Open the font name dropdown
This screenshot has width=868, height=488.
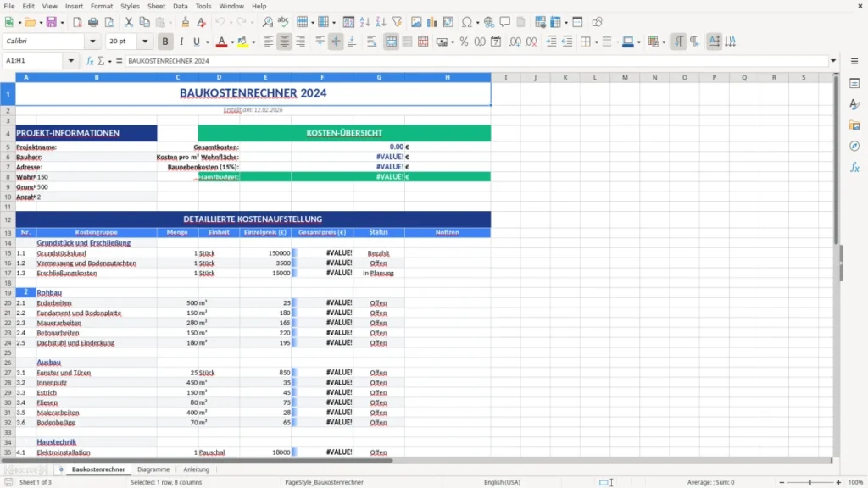92,41
